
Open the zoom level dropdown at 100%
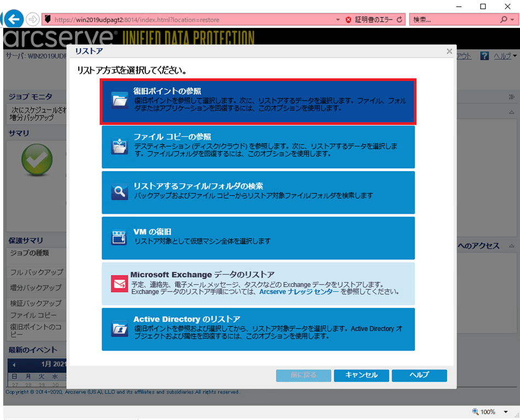tap(506, 412)
